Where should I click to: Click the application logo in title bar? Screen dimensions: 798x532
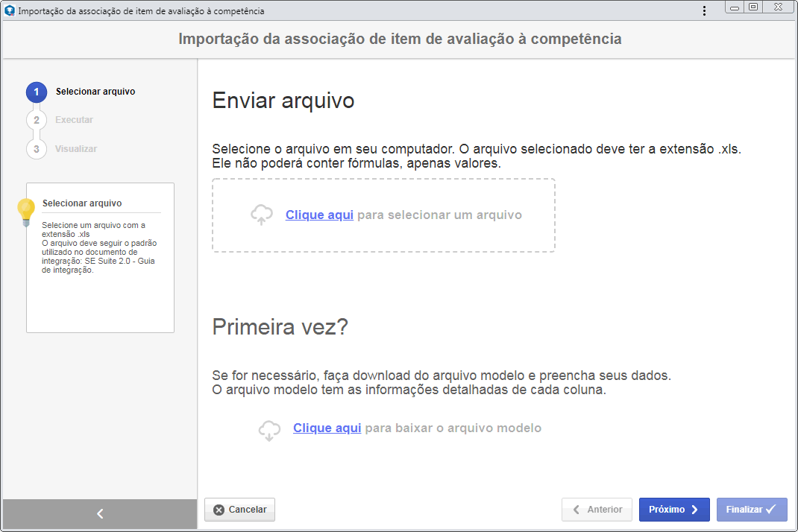point(9,10)
